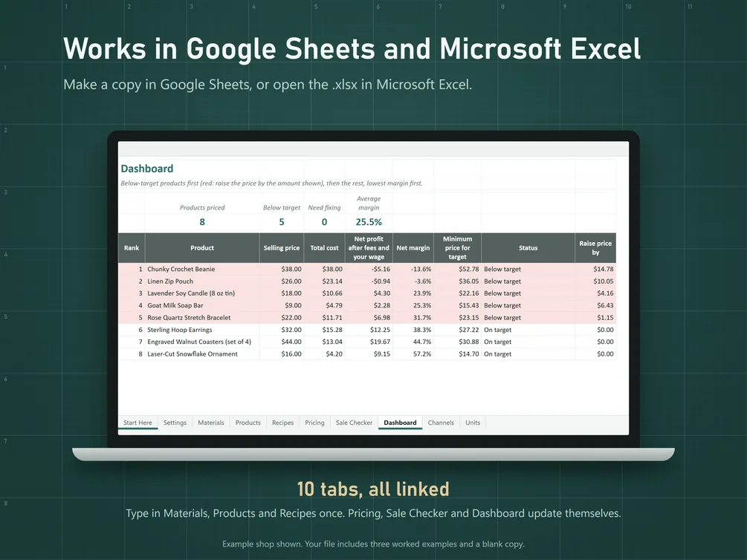Switch to the Sale Checker tab
Screen dimensions: 747x560
point(354,423)
